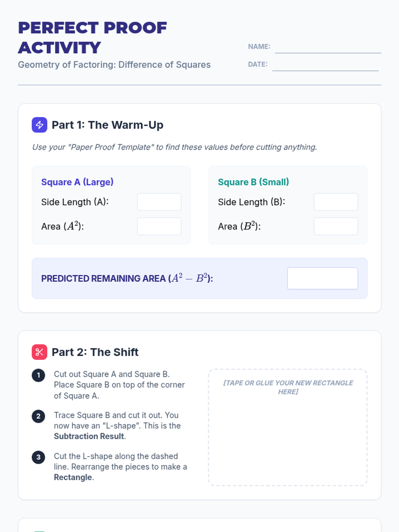Click the Part 2: The Shift title
The width and height of the screenshot is (399, 532).
point(95,352)
